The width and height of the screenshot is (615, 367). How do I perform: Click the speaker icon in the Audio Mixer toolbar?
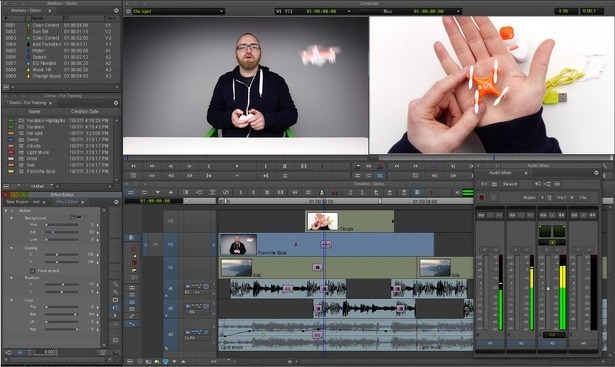pos(537,184)
